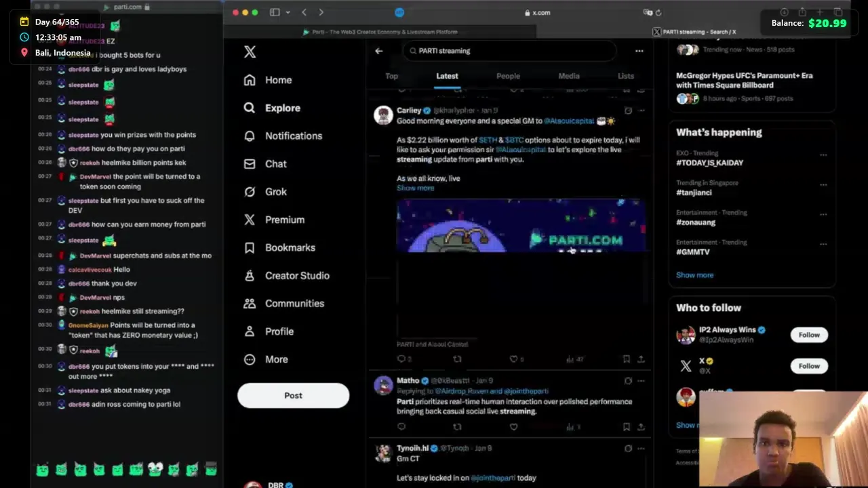The width and height of the screenshot is (868, 488).
Task: Follow IP2 Always Wins
Action: click(x=809, y=335)
